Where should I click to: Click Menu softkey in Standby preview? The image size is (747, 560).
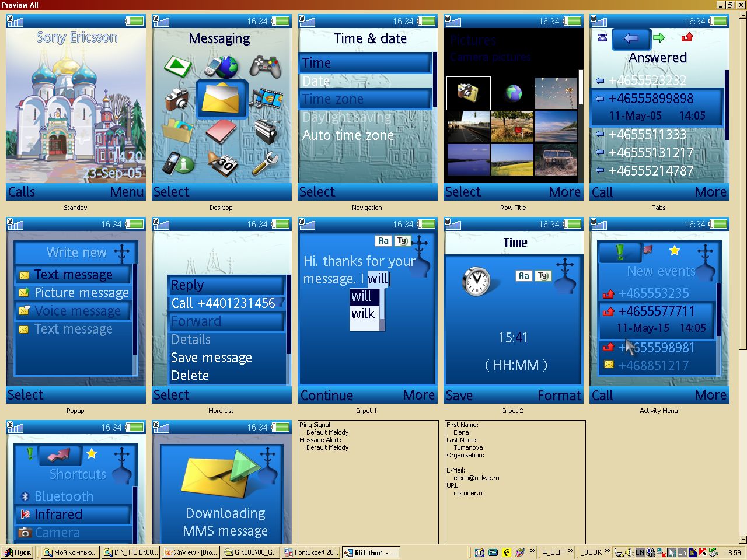click(x=127, y=192)
